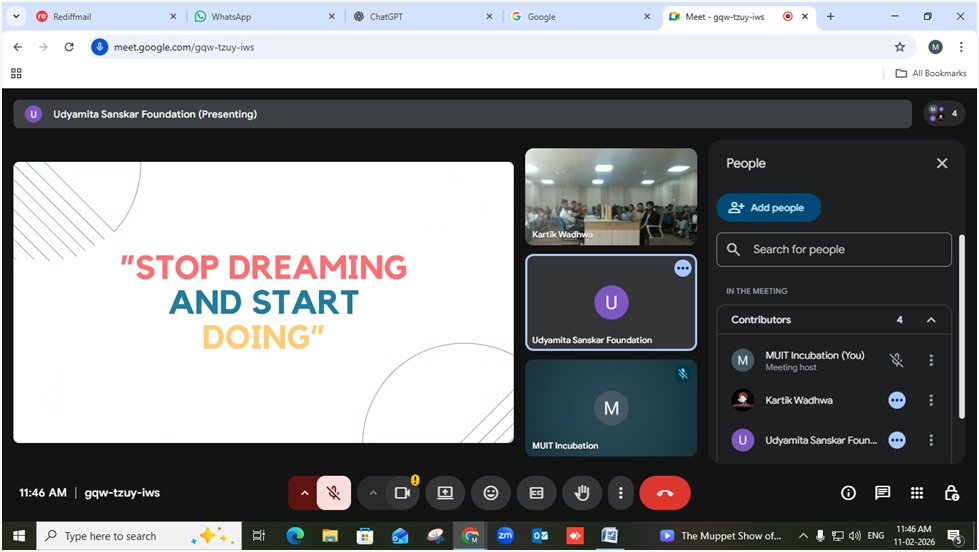The width and height of the screenshot is (979, 552).
Task: Open the host controls lock icon
Action: click(951, 493)
